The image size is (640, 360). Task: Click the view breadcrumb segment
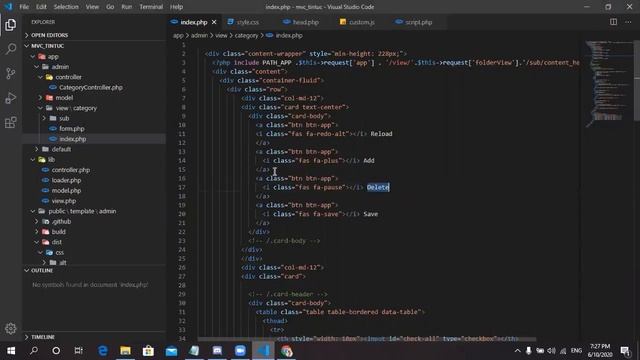click(221, 36)
